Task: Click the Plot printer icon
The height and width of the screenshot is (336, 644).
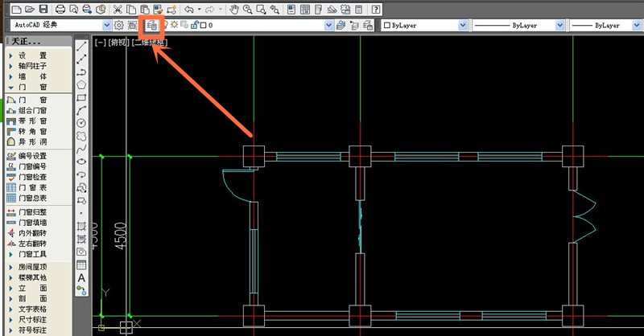Action: coord(60,9)
